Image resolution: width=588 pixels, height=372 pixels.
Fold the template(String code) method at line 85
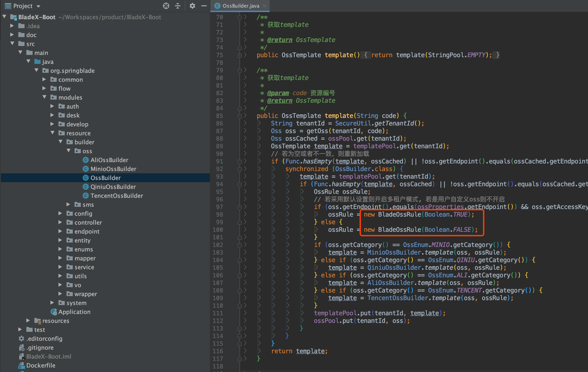(x=240, y=116)
